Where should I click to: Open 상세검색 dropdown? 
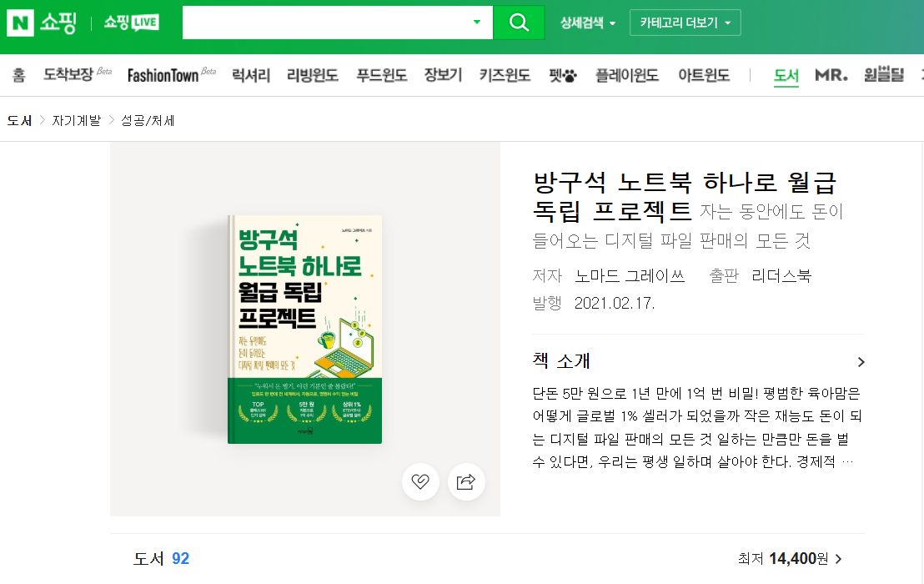coord(588,23)
